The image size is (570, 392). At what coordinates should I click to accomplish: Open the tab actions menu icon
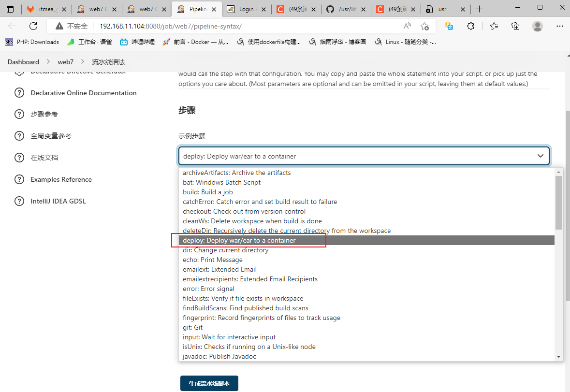coord(10,9)
